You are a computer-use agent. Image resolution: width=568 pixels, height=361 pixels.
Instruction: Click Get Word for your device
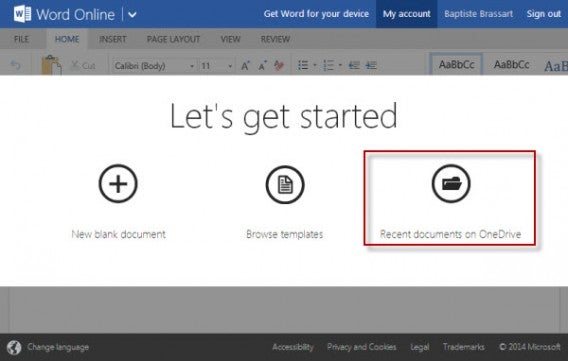(x=316, y=14)
